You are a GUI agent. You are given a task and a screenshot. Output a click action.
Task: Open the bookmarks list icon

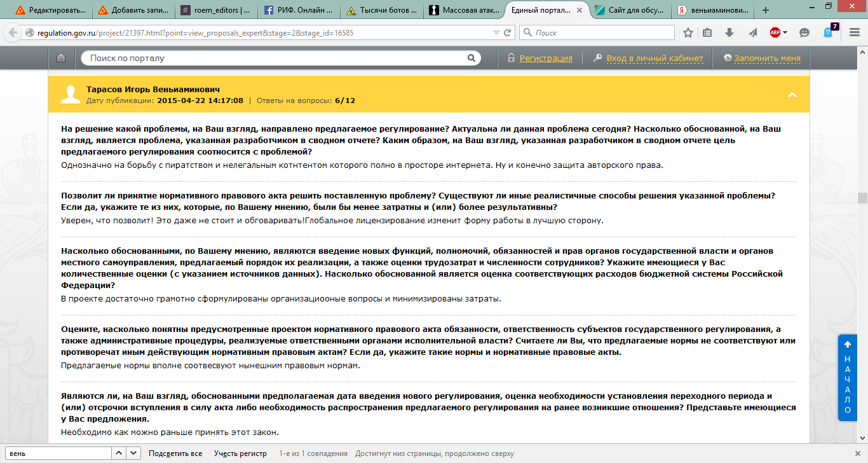[x=707, y=32]
